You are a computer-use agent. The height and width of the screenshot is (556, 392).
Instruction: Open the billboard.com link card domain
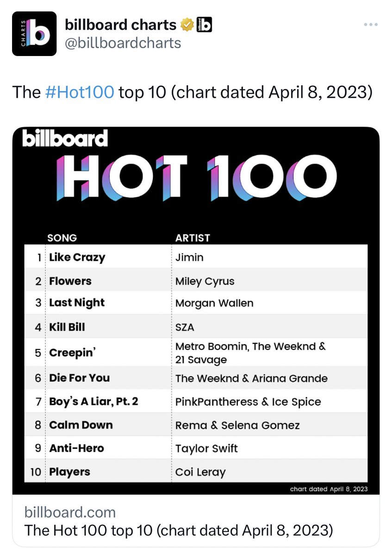point(70,512)
